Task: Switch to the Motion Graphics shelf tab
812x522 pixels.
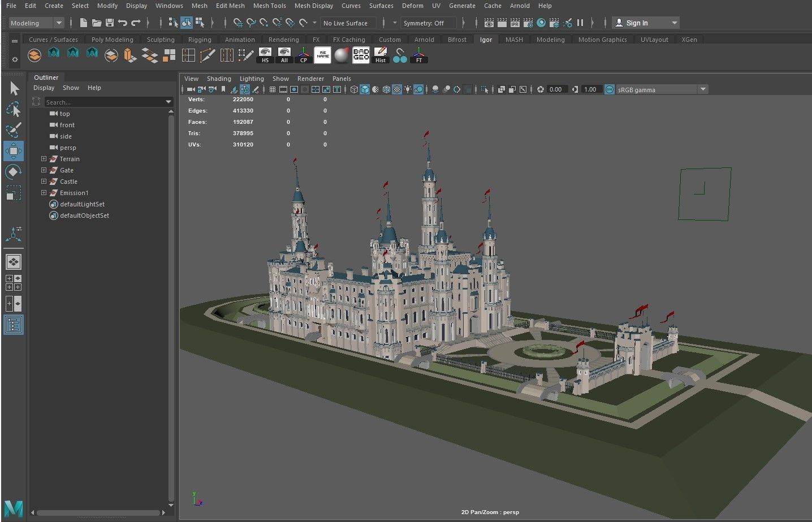Action: point(602,40)
